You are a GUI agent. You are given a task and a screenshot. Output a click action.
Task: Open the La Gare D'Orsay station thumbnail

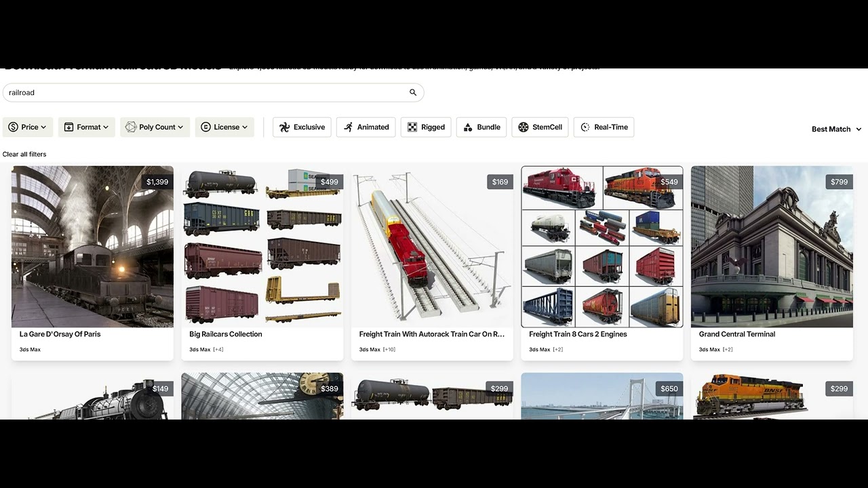click(92, 247)
